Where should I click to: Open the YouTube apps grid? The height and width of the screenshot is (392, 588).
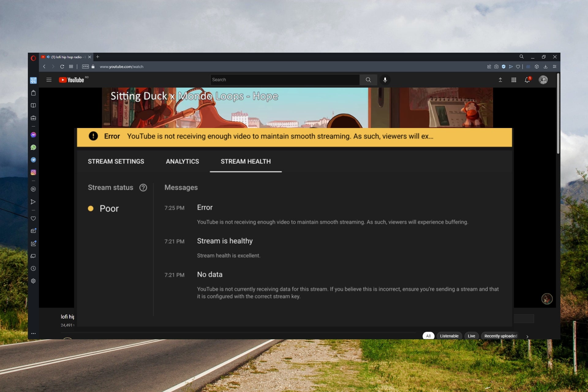(x=514, y=80)
